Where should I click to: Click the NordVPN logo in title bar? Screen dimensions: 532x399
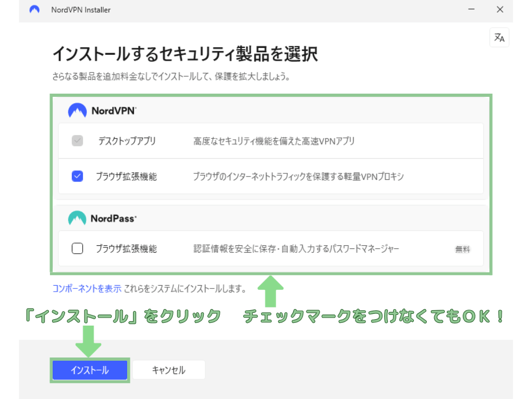point(34,10)
